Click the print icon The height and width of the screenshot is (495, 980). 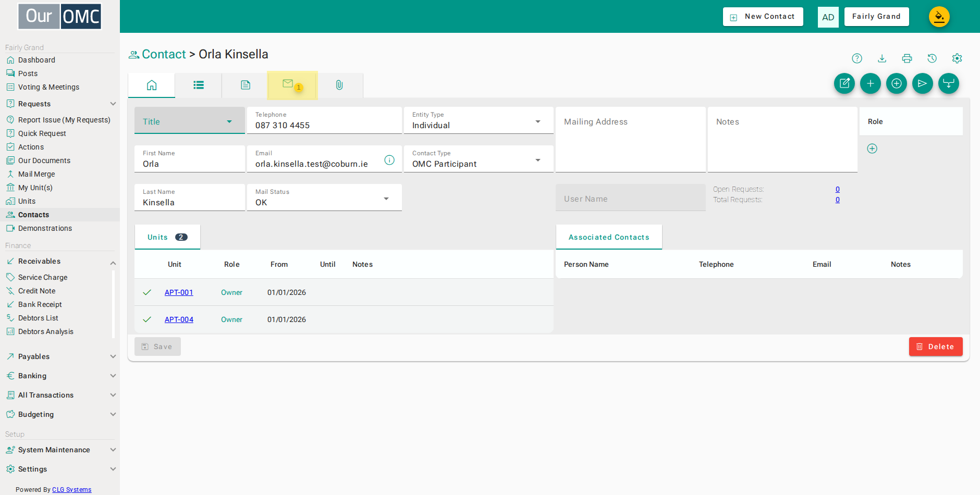[907, 58]
